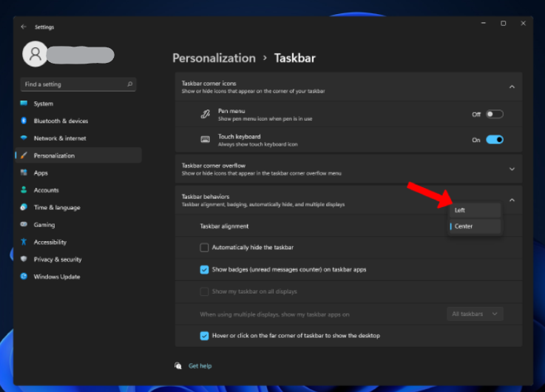Toggle the Pen menu switch
Image resolution: width=545 pixels, height=392 pixels.
pos(494,114)
